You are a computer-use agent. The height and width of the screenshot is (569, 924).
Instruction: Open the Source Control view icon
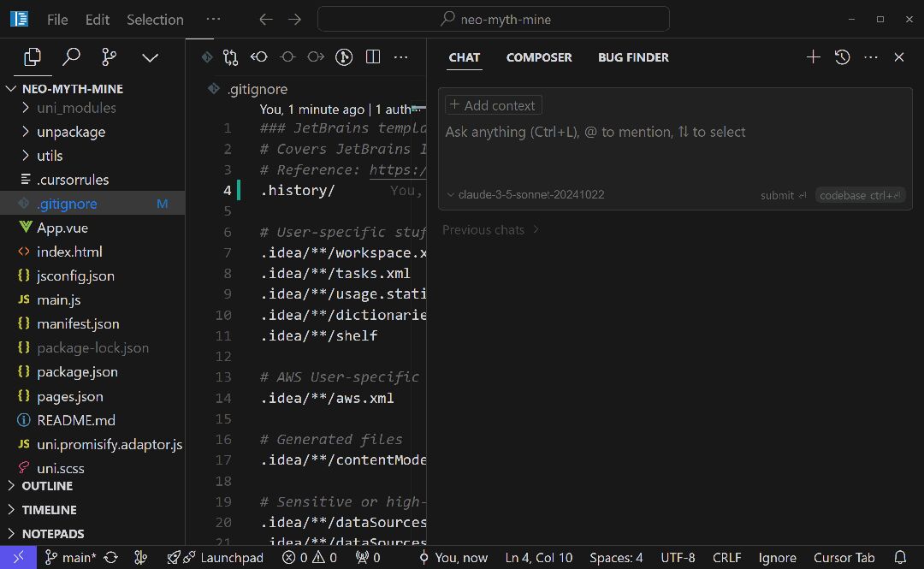tap(110, 57)
